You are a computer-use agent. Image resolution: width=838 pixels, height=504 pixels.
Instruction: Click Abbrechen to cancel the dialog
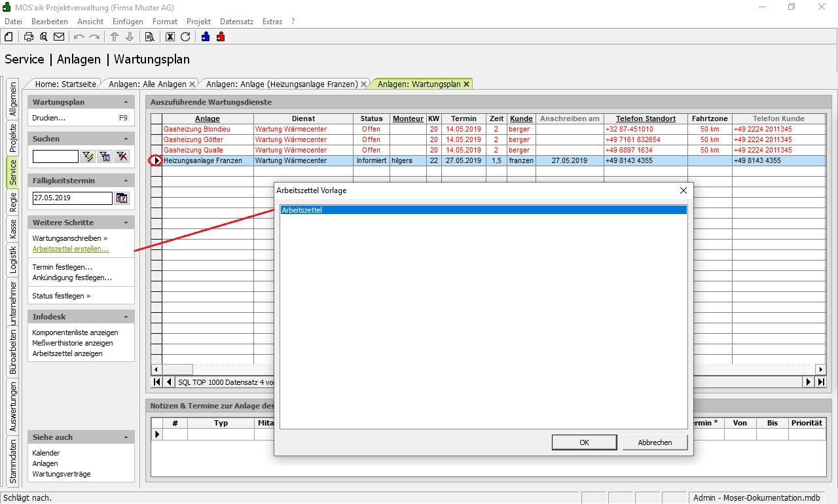pos(655,442)
